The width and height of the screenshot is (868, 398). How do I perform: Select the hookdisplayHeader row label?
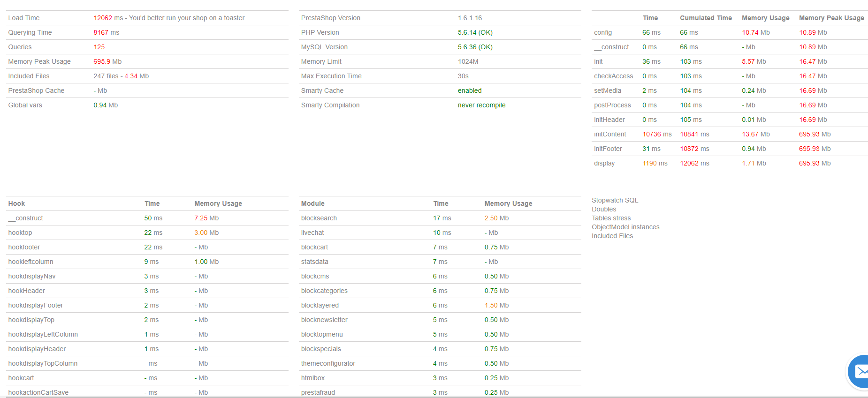click(x=37, y=349)
